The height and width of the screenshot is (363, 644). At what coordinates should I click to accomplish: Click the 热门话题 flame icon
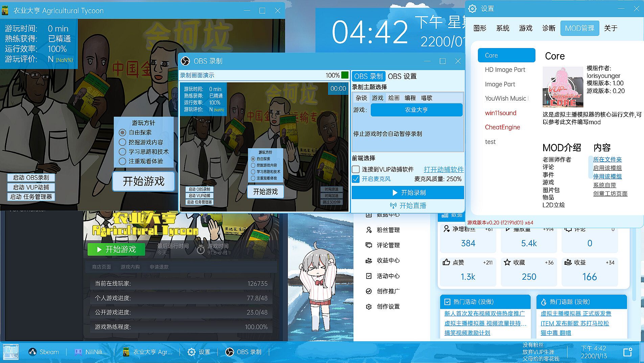544,302
